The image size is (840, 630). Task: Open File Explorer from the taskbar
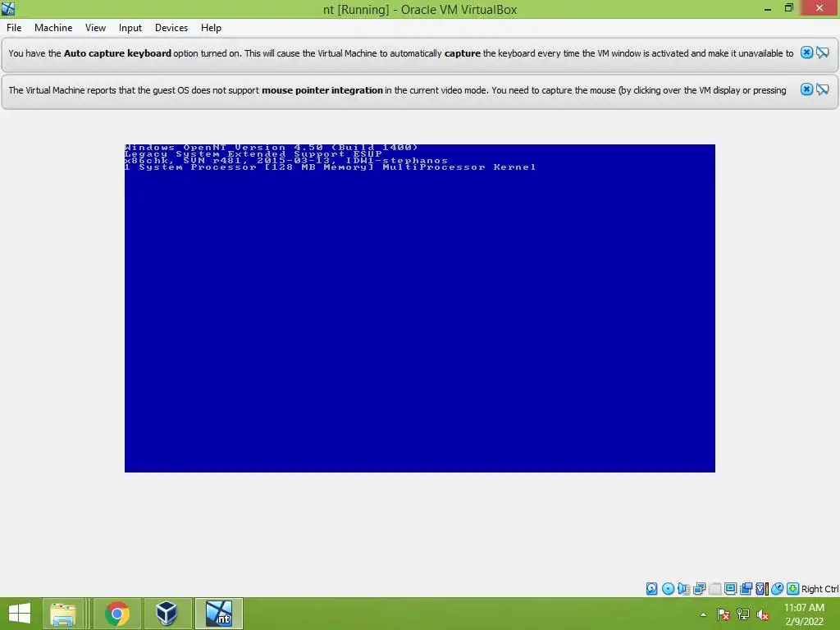(62, 614)
